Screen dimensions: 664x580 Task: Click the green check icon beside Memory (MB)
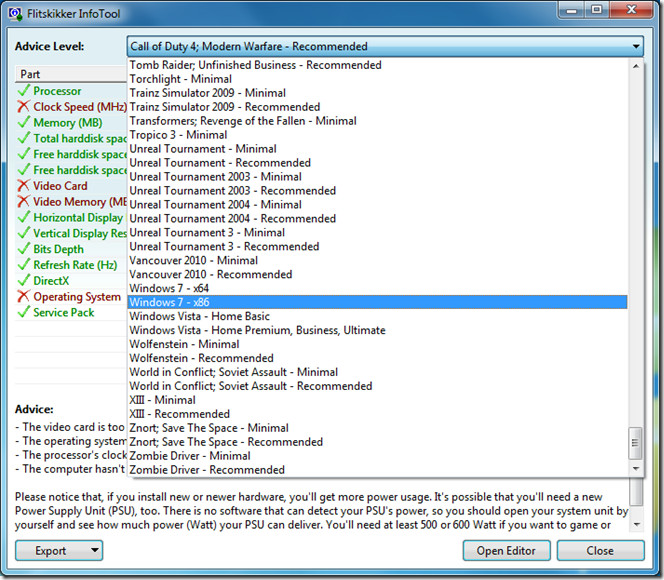pos(24,122)
